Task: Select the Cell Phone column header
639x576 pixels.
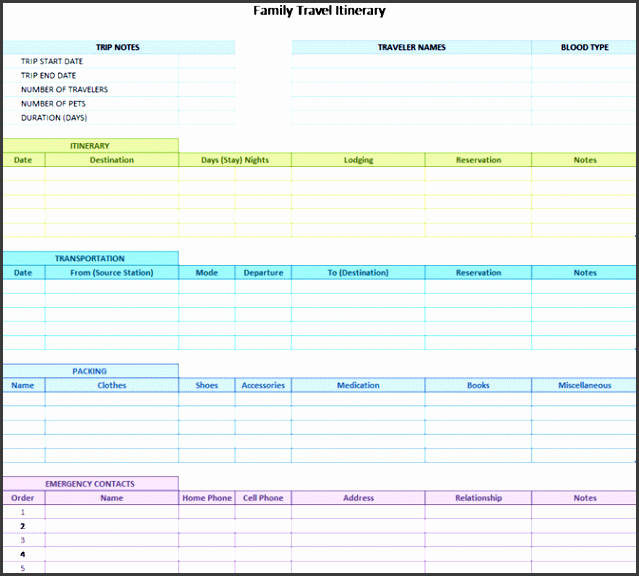Action: click(263, 498)
